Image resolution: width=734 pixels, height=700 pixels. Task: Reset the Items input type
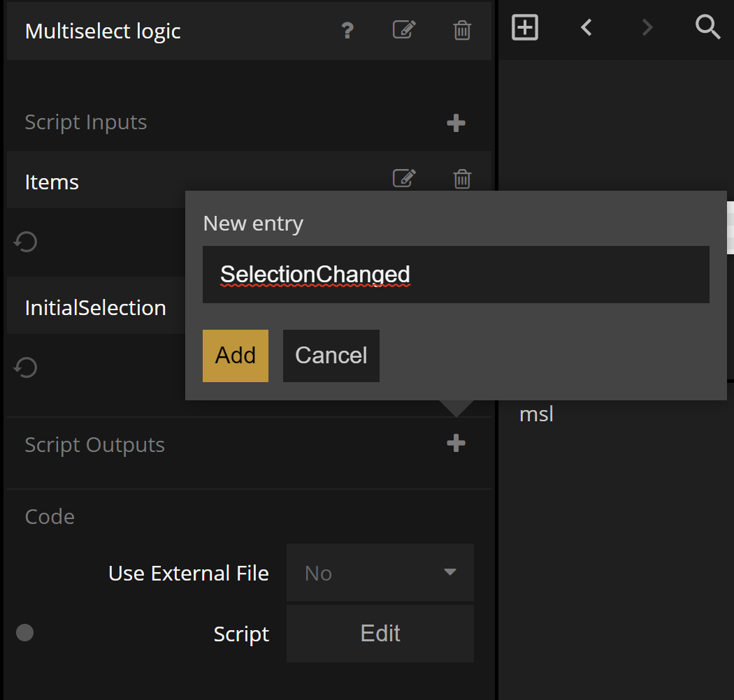pyautogui.click(x=26, y=242)
